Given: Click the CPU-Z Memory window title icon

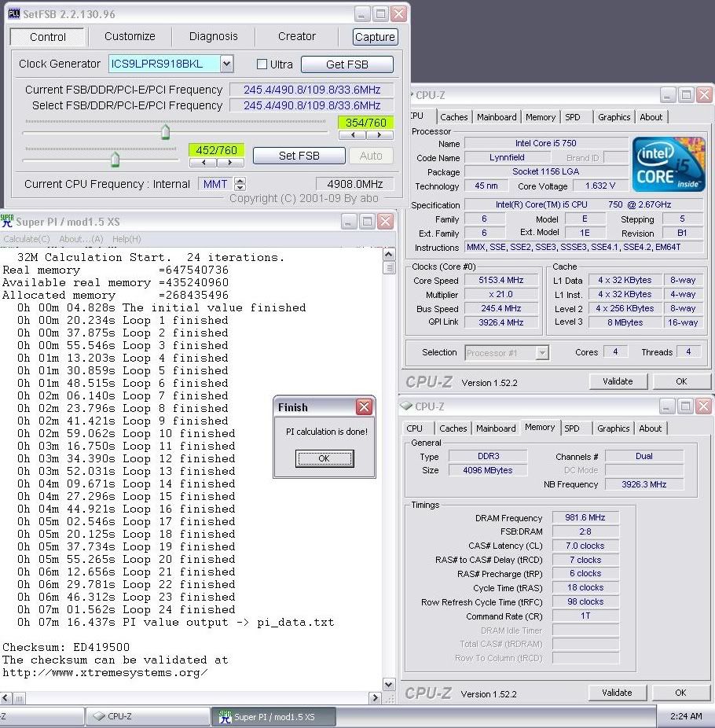Looking at the screenshot, I should [x=406, y=406].
